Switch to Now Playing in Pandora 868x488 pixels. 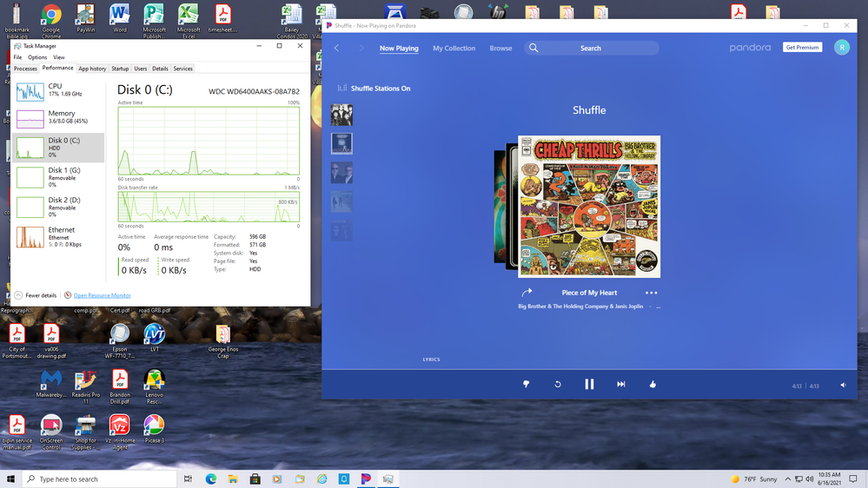click(x=399, y=48)
